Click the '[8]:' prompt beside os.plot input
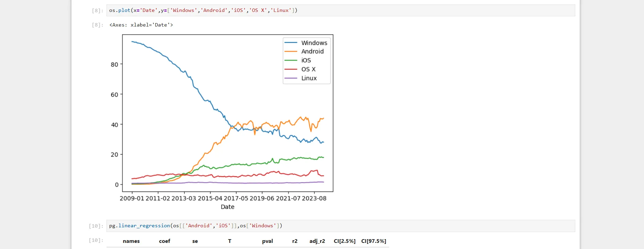 (x=98, y=11)
